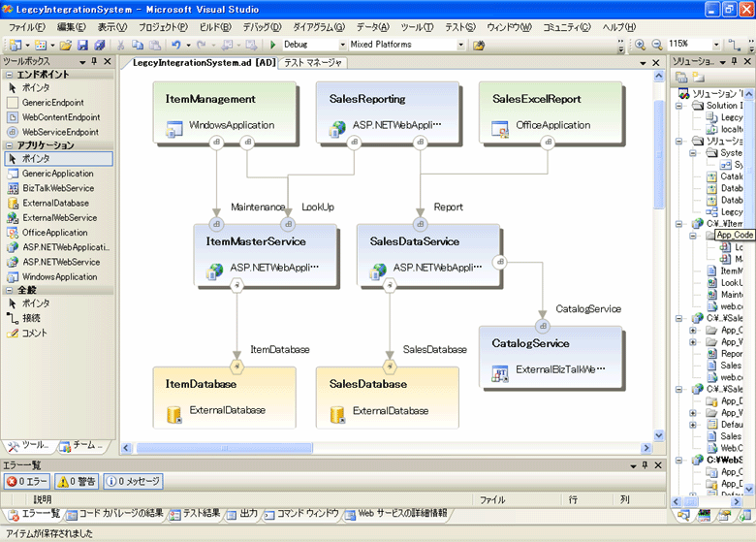Image resolution: width=756 pixels, height=542 pixels.
Task: Toggle 0 メッセージ messages filter
Action: 134,481
